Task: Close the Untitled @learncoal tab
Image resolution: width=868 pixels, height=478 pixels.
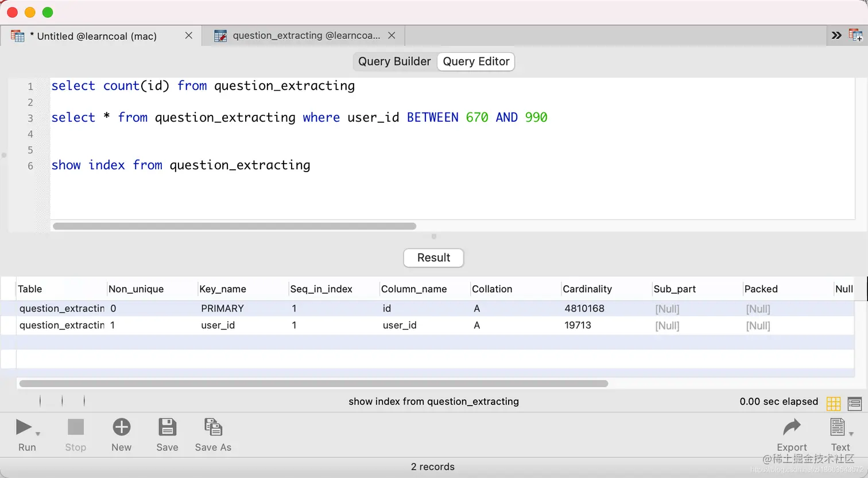Action: coord(188,36)
